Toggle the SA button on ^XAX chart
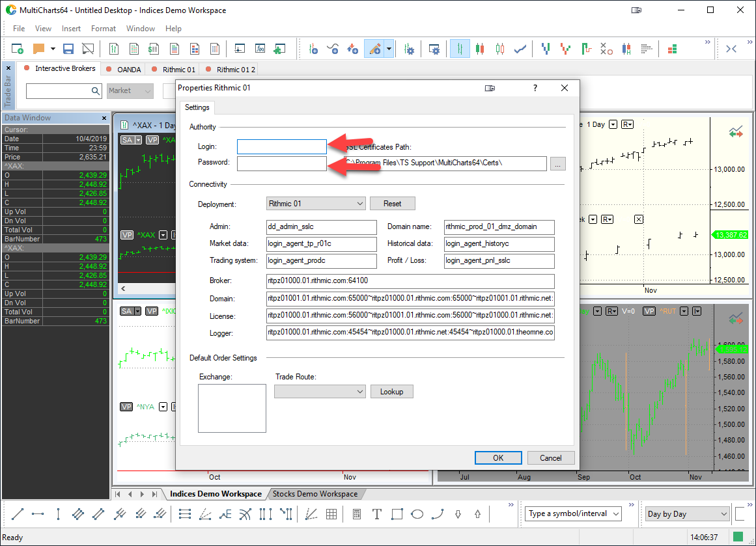Viewport: 756px width, 546px height. coord(127,140)
